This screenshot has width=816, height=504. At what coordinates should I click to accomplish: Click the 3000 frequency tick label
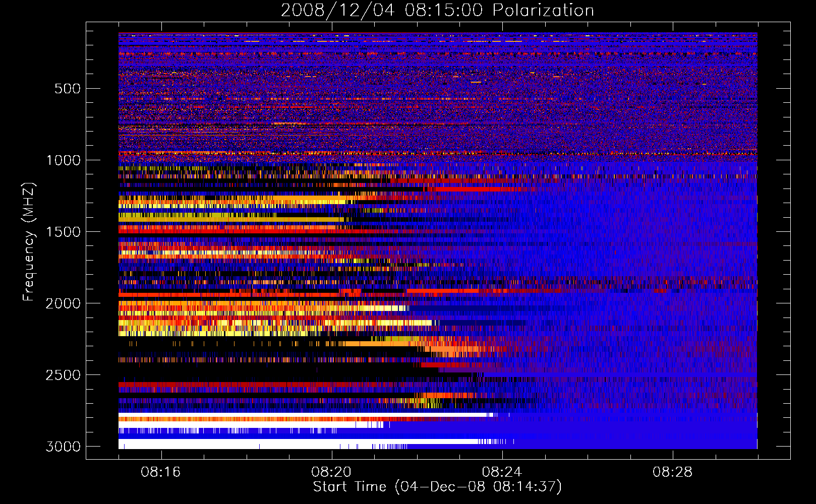tap(63, 447)
